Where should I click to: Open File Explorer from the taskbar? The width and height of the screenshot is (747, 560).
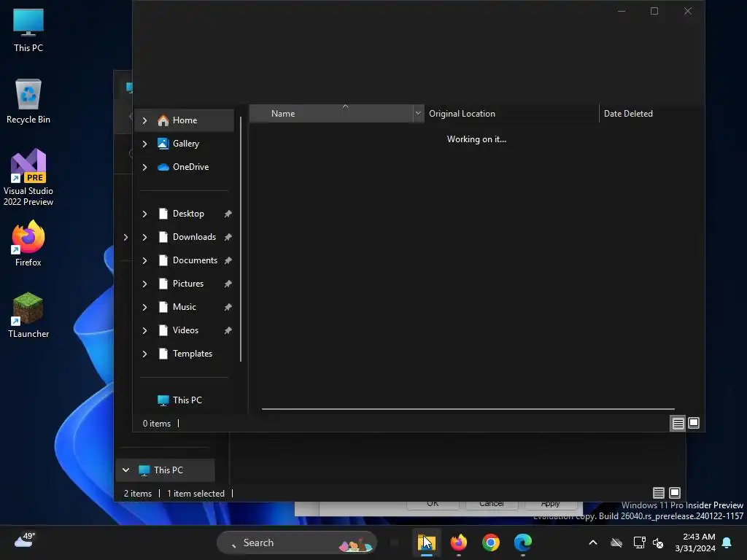click(426, 542)
